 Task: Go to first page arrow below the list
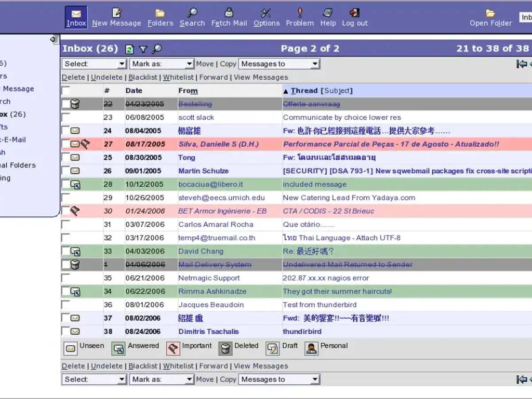point(521,379)
